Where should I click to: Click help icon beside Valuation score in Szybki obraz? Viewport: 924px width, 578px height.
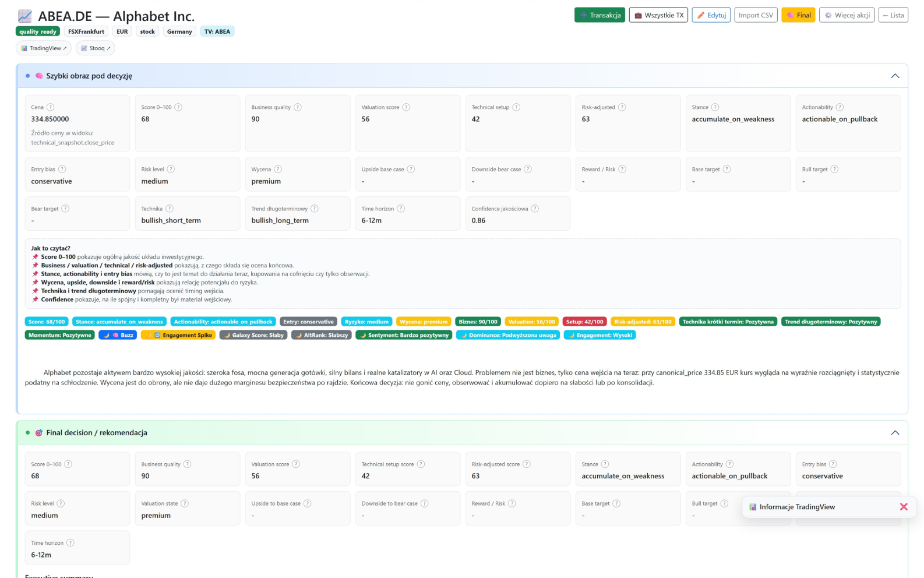[406, 107]
